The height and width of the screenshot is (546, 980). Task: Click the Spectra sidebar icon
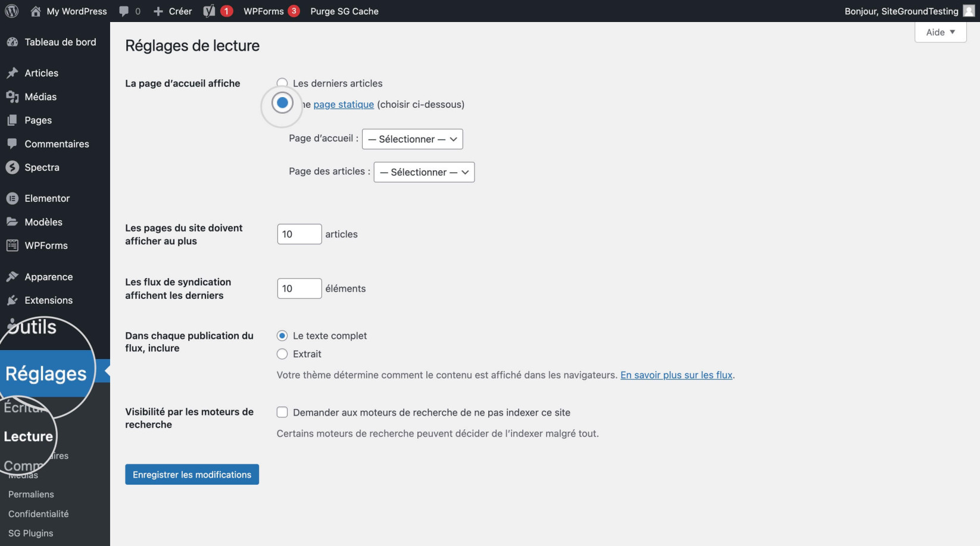point(12,167)
